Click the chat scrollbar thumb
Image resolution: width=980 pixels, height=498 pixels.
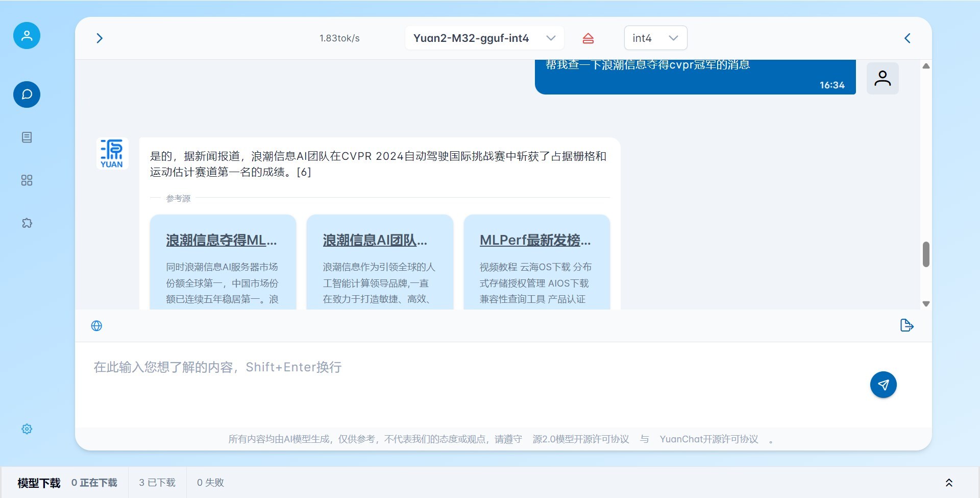[x=926, y=254]
